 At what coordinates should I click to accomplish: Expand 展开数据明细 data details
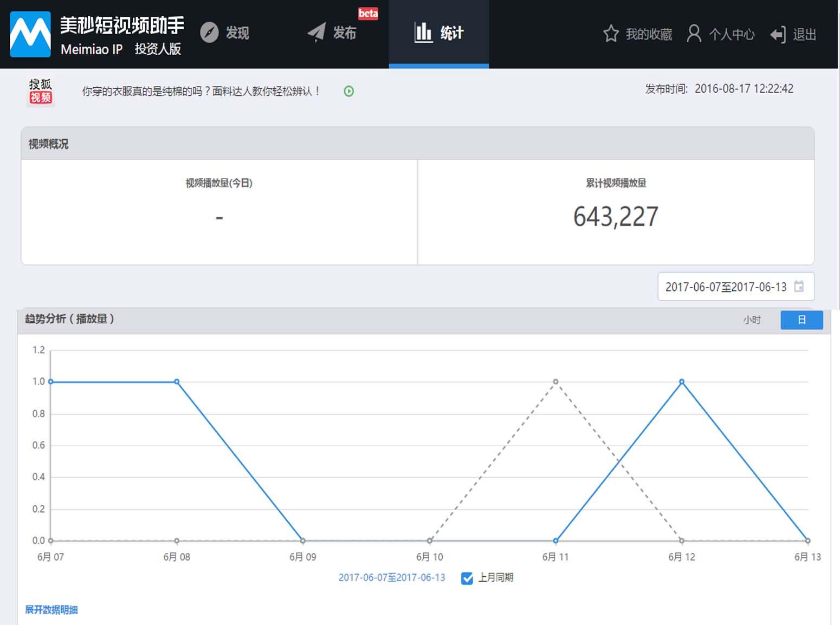51,610
